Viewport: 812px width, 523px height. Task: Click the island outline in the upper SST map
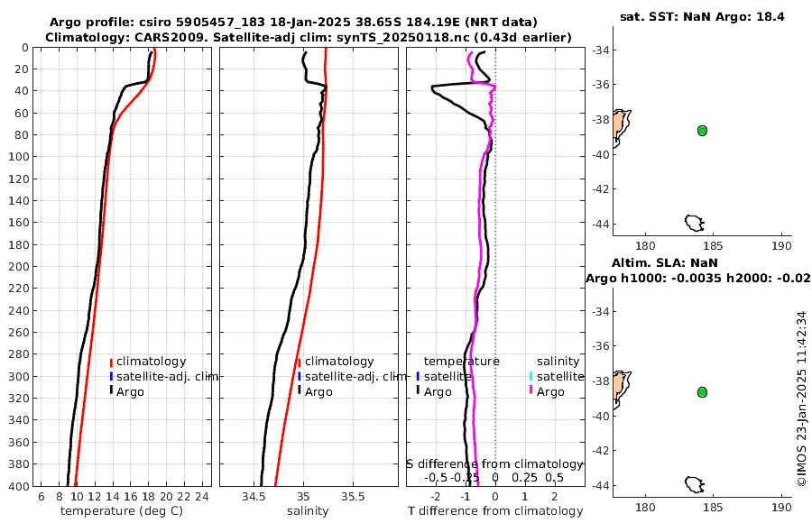coord(695,224)
